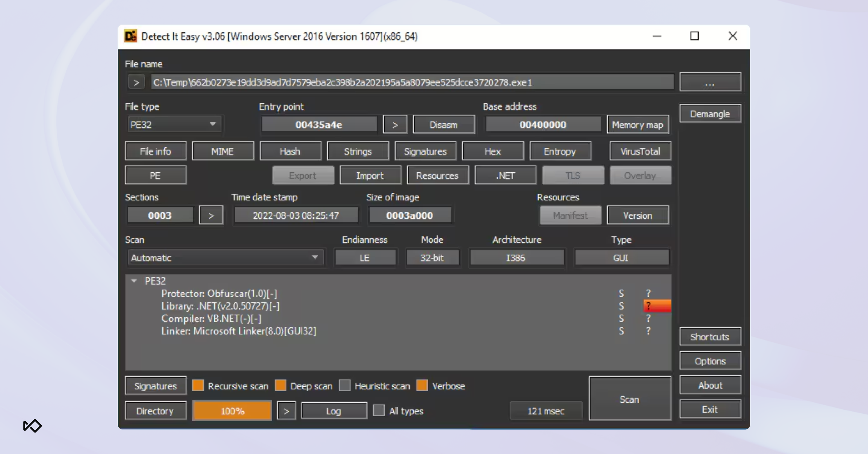Click the MIME button
This screenshot has height=454, width=868.
point(223,151)
